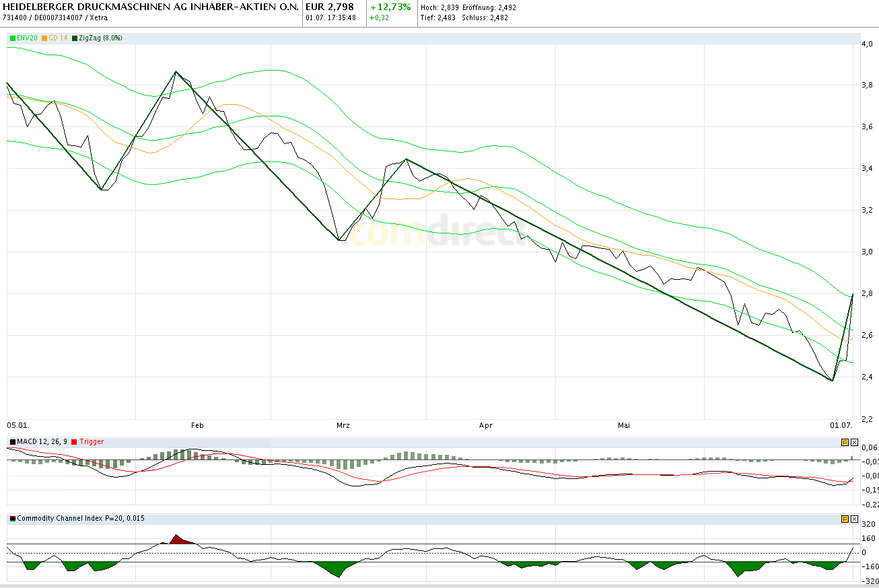The width and height of the screenshot is (879, 588).
Task: Click the Commodity Channel Index P=20 label
Action: tap(81, 518)
